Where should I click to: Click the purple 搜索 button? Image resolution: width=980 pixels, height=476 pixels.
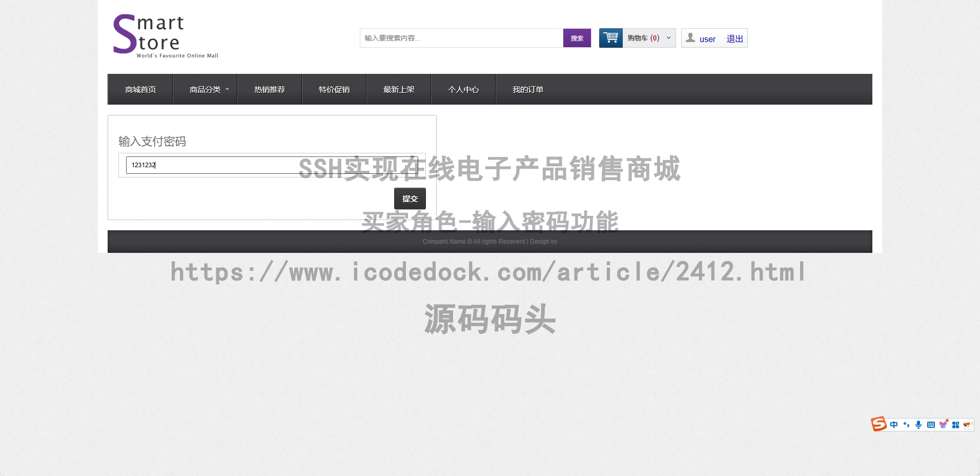click(x=577, y=38)
